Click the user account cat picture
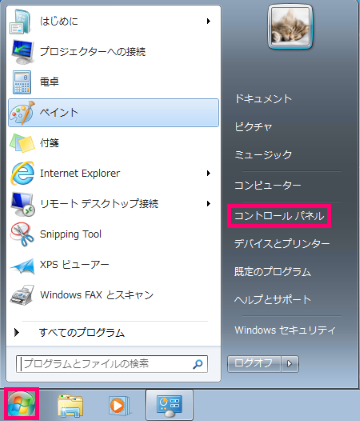 290,27
